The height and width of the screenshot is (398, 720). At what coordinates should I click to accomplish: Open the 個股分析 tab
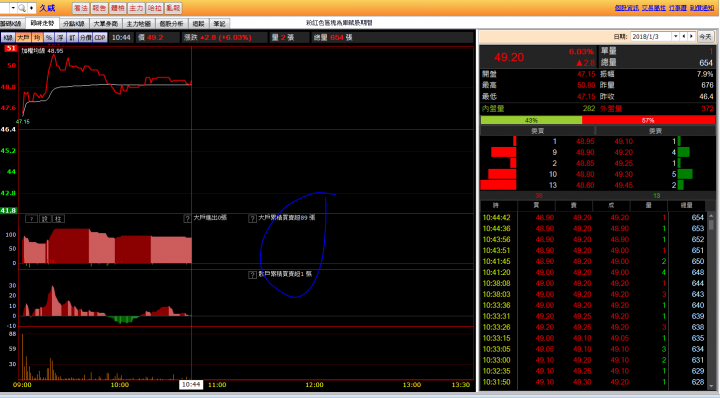tap(171, 23)
